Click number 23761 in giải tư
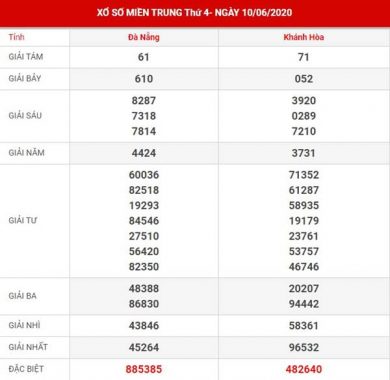 (x=304, y=236)
